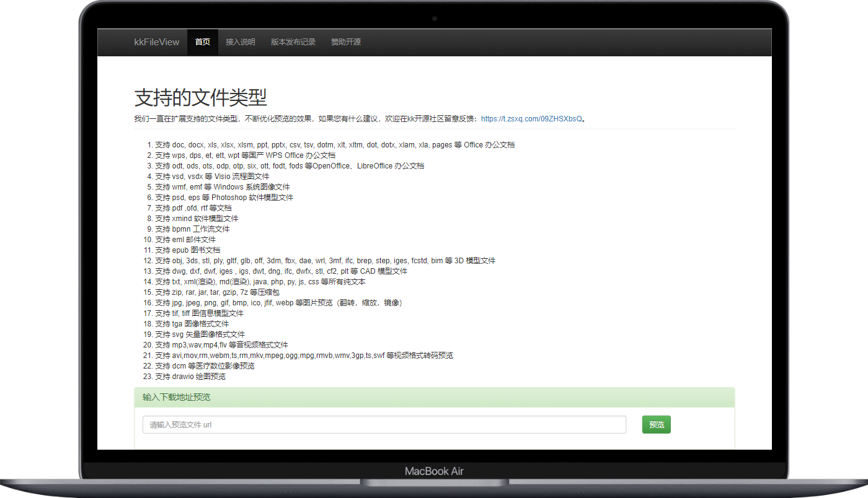Select the eml 邮件文件 line
The width and height of the screenshot is (868, 498).
(185, 240)
